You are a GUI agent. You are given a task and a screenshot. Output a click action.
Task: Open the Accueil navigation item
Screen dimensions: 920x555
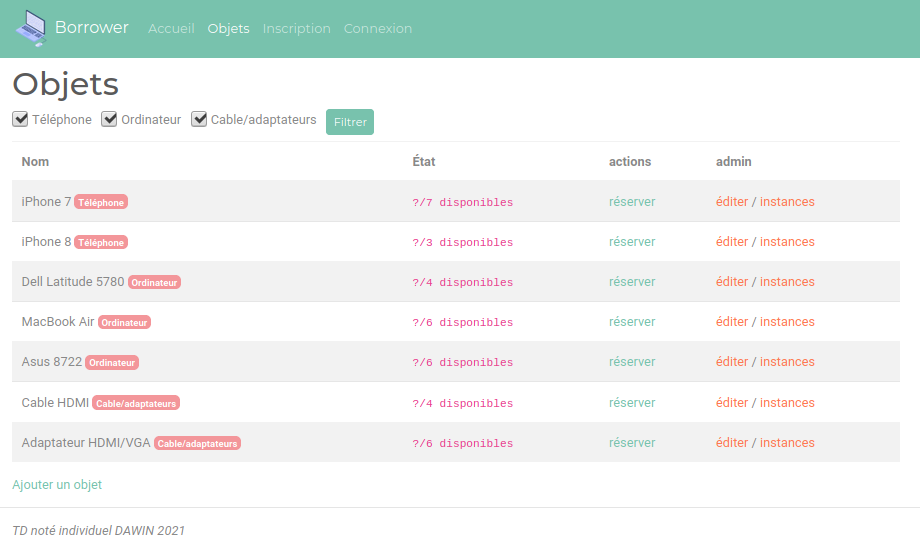(171, 29)
